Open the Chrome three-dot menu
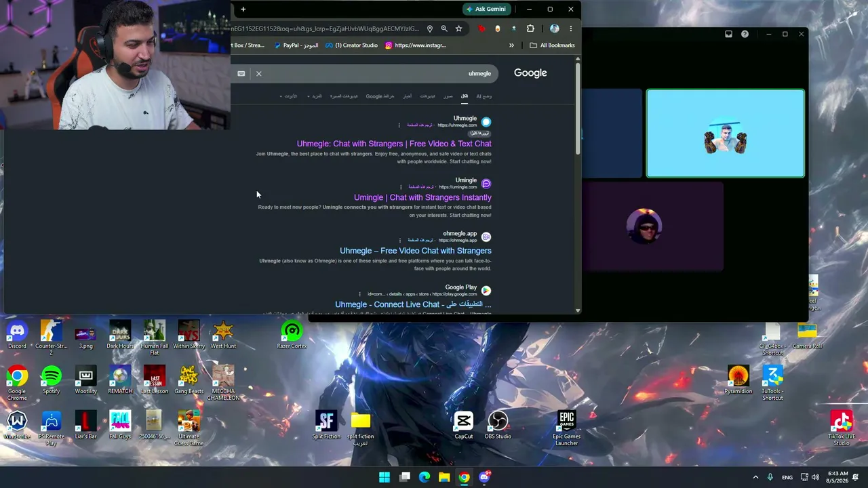This screenshot has height=488, width=868. [571, 28]
